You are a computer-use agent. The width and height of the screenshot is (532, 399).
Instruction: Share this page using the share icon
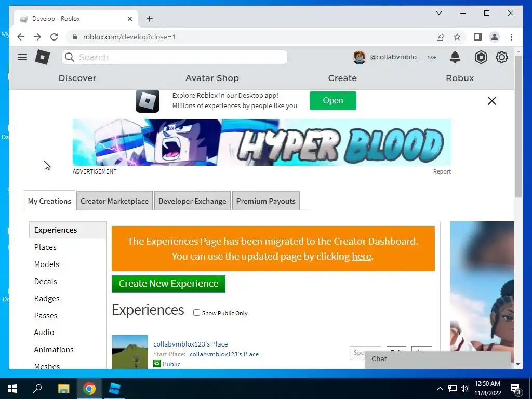(x=441, y=37)
